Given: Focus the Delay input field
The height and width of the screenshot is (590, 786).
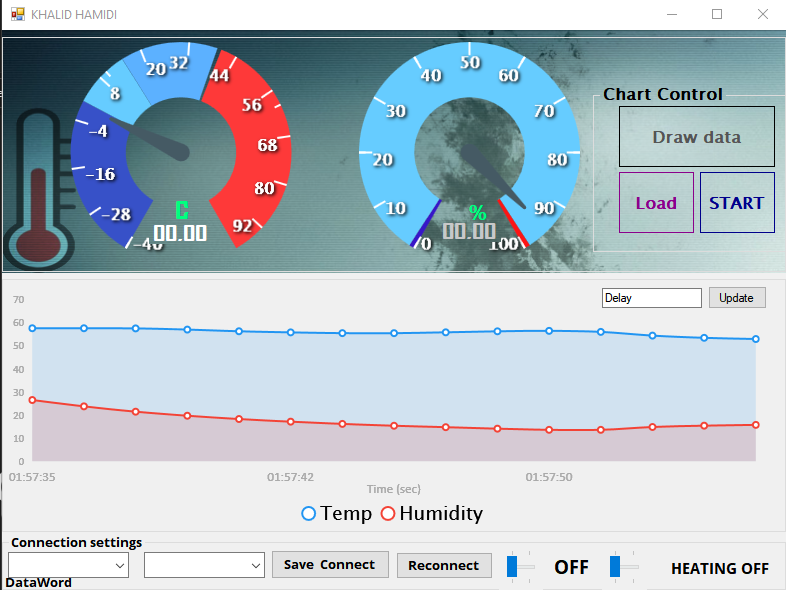Looking at the screenshot, I should point(651,298).
